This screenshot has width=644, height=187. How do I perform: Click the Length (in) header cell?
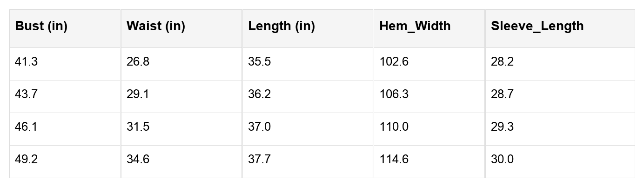282,27
